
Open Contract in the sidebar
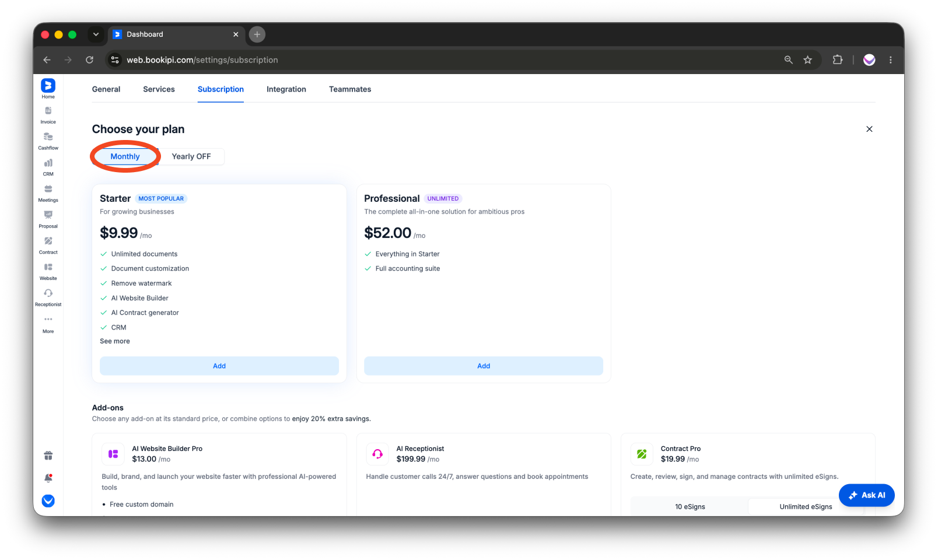coord(48,246)
